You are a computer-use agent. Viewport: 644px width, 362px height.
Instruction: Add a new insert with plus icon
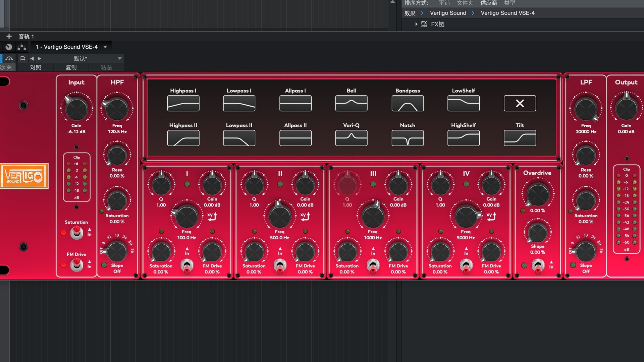[x=9, y=36]
